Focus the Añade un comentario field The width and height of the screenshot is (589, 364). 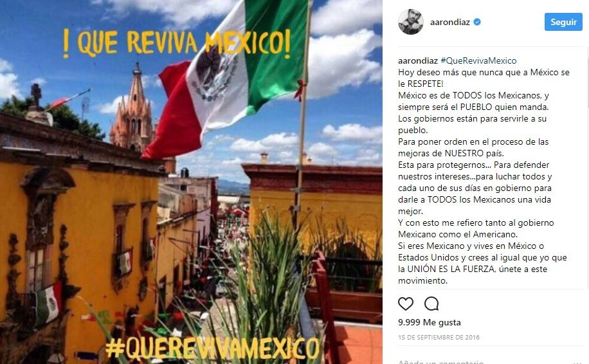point(440,362)
